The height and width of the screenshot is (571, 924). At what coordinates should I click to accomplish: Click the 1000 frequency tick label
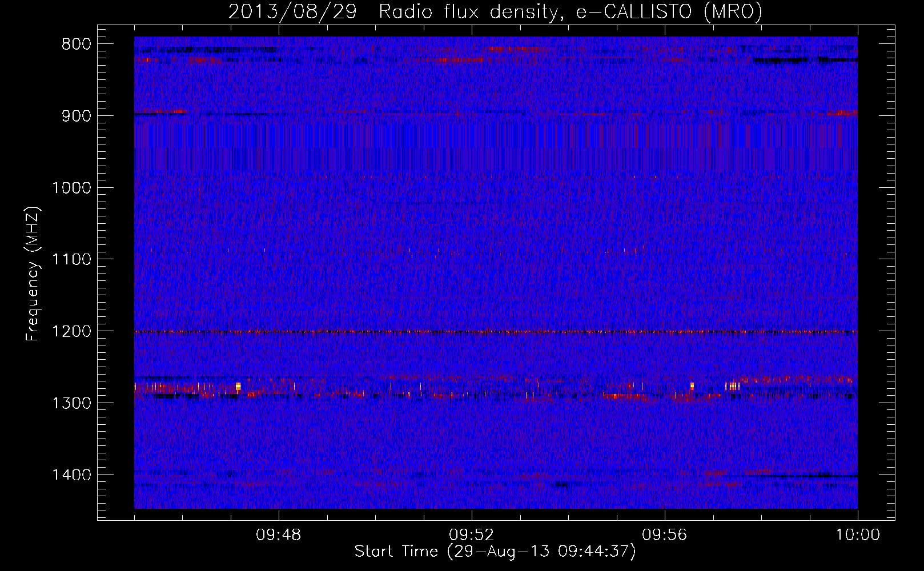point(71,188)
